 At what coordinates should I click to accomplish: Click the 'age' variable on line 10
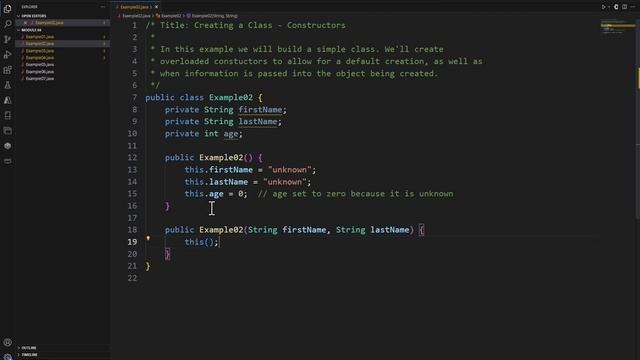coord(231,134)
